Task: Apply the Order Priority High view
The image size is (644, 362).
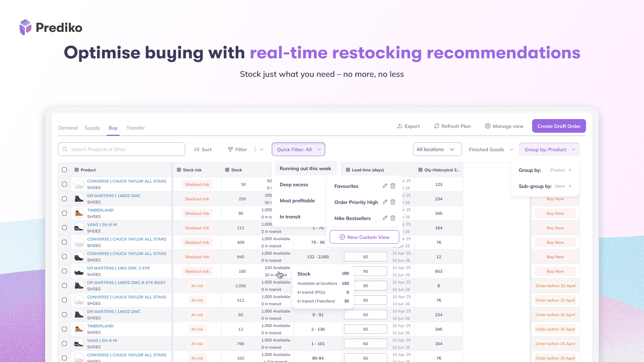Action: point(356,202)
